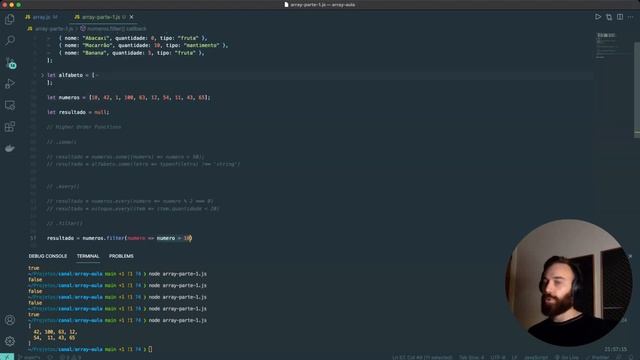Click the filter callback breadcrumb item
The height and width of the screenshot is (360, 640).
pyautogui.click(x=113, y=29)
